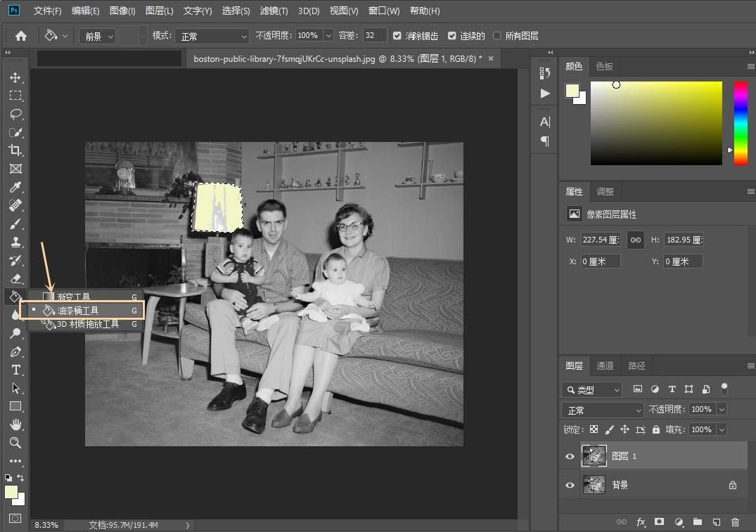The height and width of the screenshot is (532, 756).
Task: Switch to the 通道 tab
Action: [605, 365]
